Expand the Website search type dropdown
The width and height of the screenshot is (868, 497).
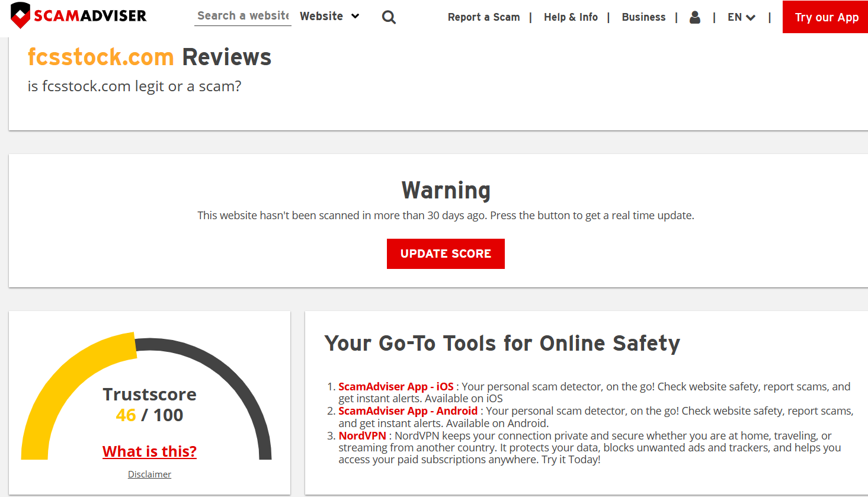pos(329,16)
